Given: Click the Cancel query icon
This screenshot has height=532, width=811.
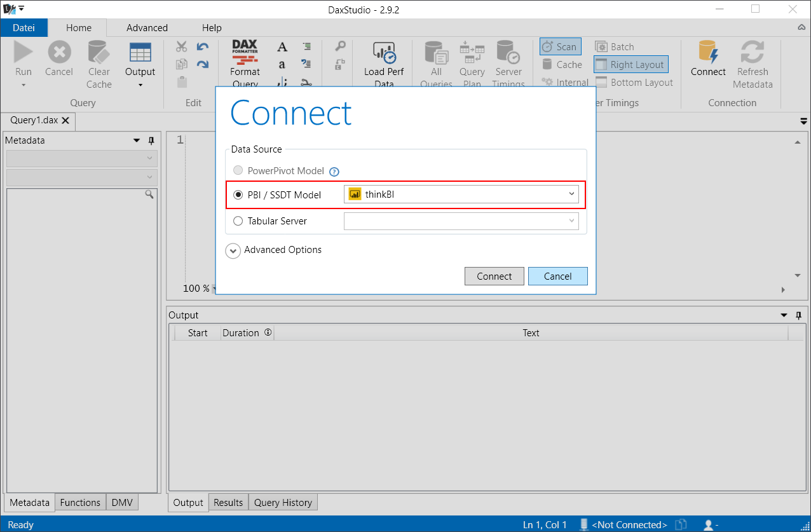Looking at the screenshot, I should click(x=59, y=51).
